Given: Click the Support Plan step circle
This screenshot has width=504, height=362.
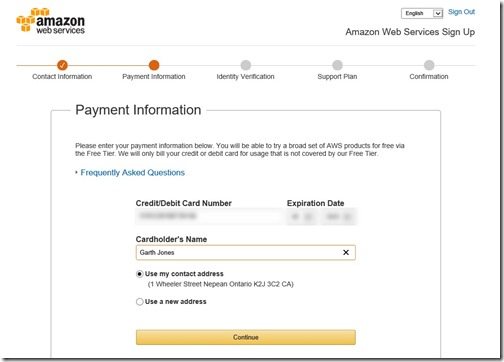Looking at the screenshot, I should 337,65.
